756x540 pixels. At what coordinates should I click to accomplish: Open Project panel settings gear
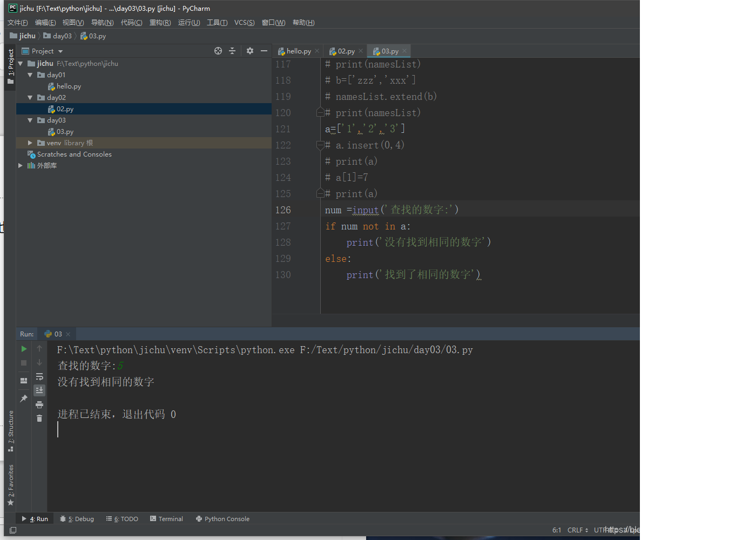(249, 51)
